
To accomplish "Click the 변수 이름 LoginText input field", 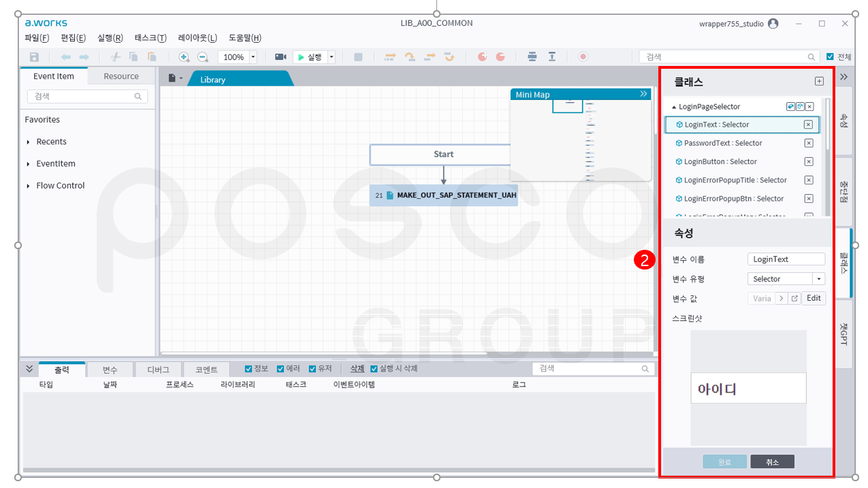I will [x=786, y=259].
